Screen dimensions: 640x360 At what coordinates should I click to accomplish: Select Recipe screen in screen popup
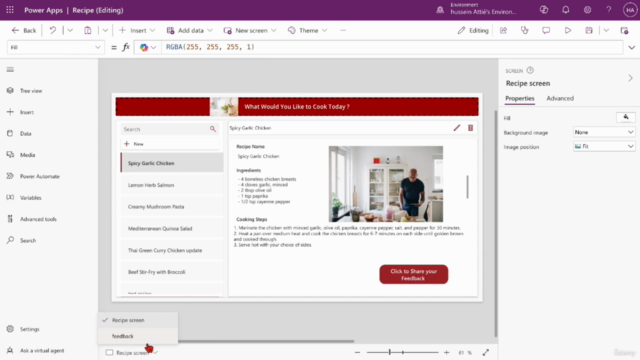138,320
